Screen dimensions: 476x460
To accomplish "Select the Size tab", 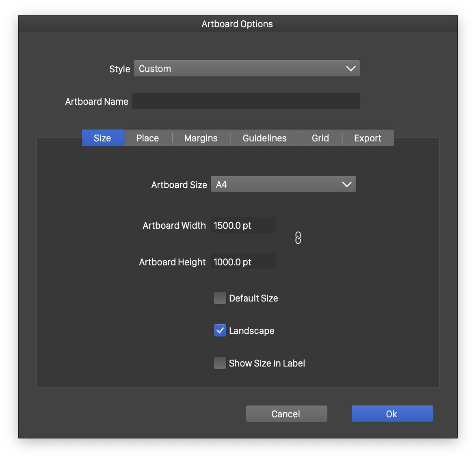I will [102, 138].
